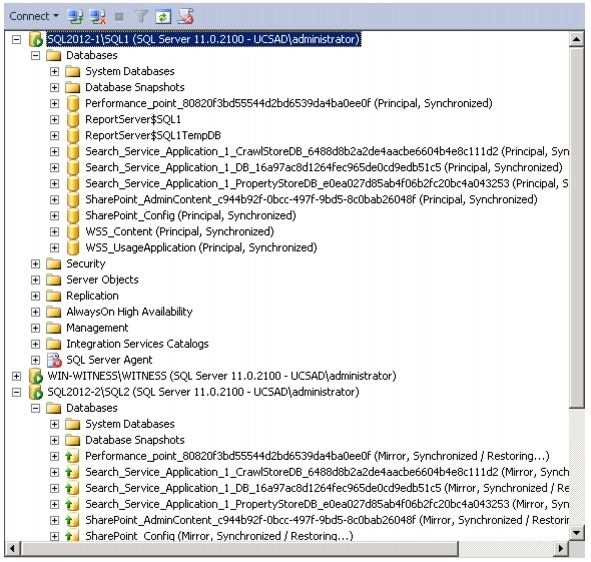Click the vertical scrollbar down arrow
591x562 pixels.
click(577, 533)
